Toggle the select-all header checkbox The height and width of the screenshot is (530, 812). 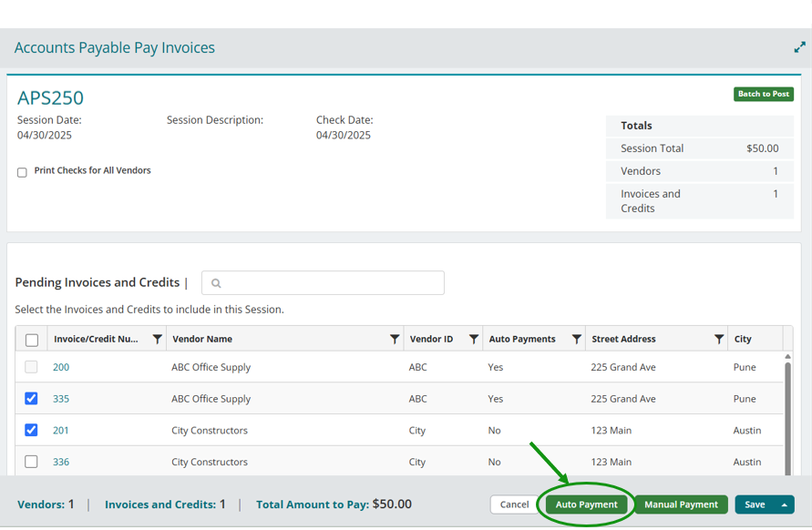32,340
